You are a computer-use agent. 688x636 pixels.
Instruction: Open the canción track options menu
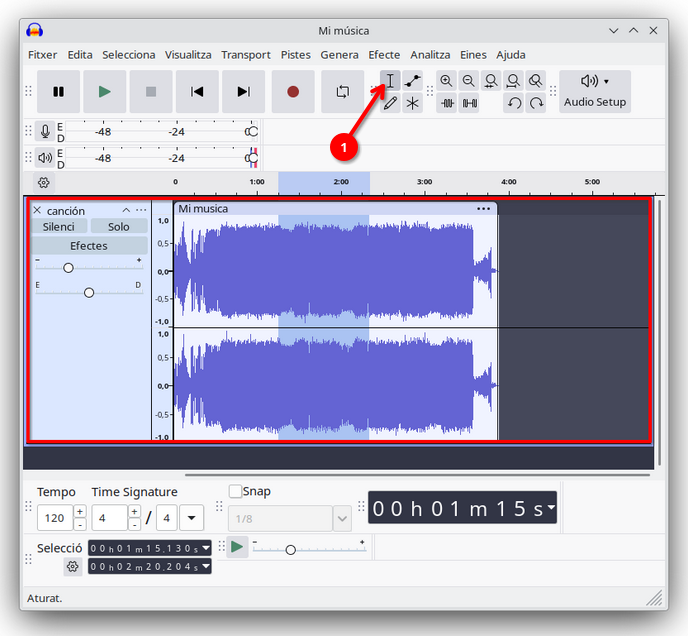[141, 211]
